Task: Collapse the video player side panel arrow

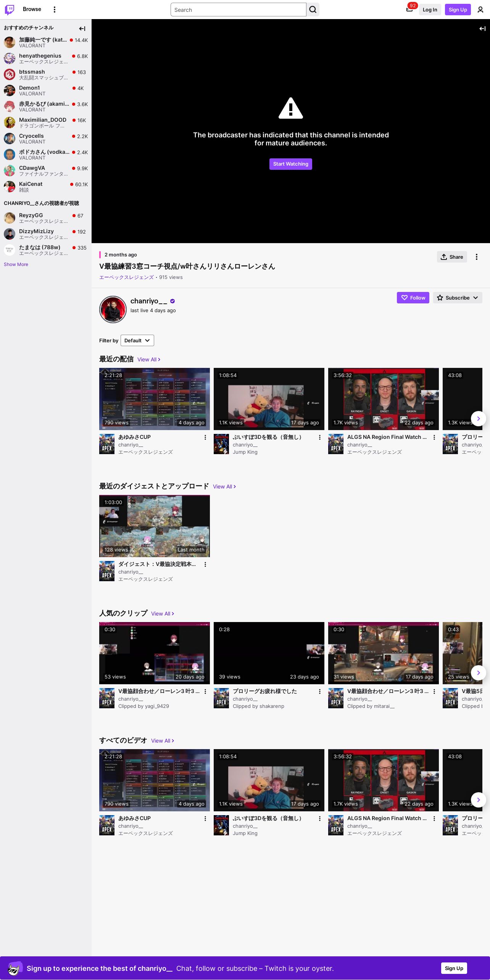Action: pyautogui.click(x=482, y=29)
